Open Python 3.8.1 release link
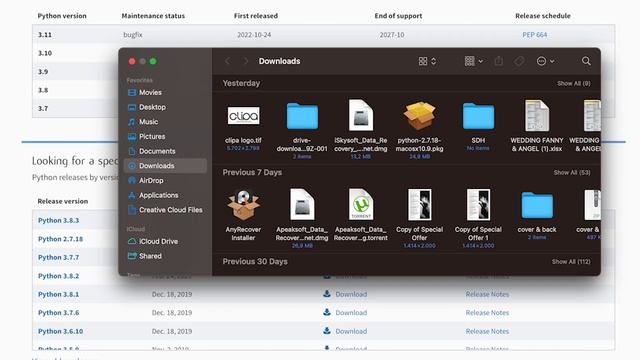This screenshot has width=640, height=360. pyautogui.click(x=58, y=294)
